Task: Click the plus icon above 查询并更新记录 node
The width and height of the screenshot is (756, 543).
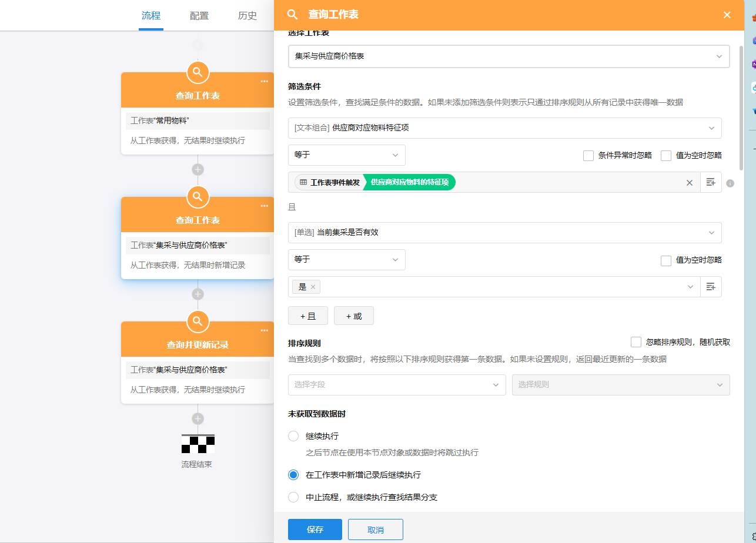Action: coord(198,294)
